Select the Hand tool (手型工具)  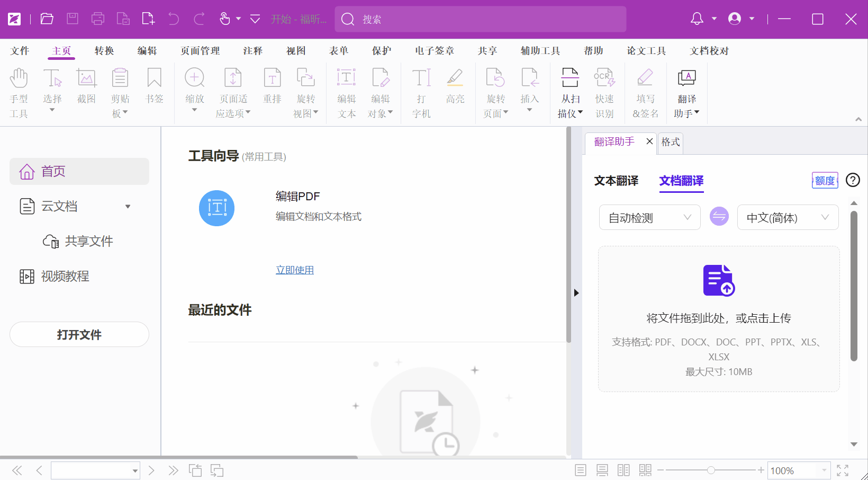coord(19,93)
